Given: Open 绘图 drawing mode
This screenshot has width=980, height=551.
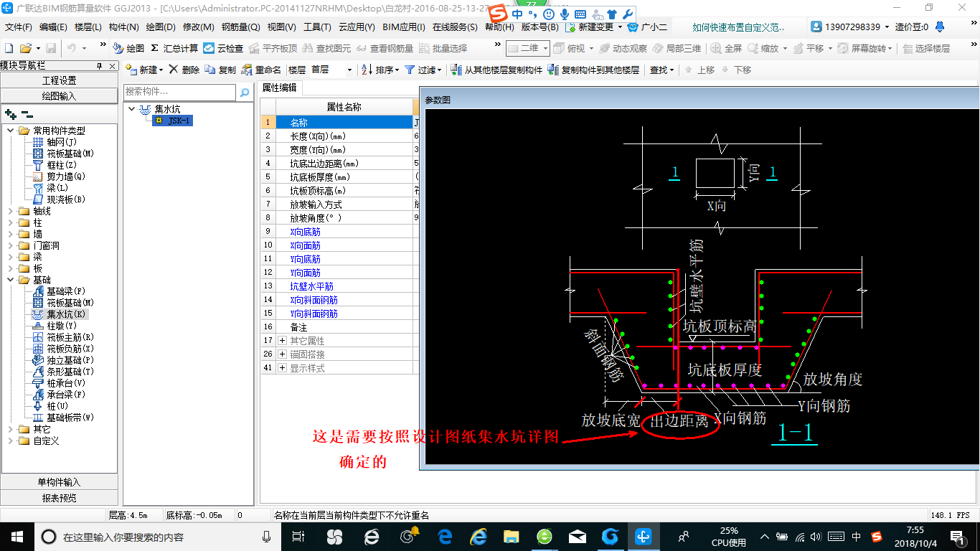Looking at the screenshot, I should click(129, 48).
